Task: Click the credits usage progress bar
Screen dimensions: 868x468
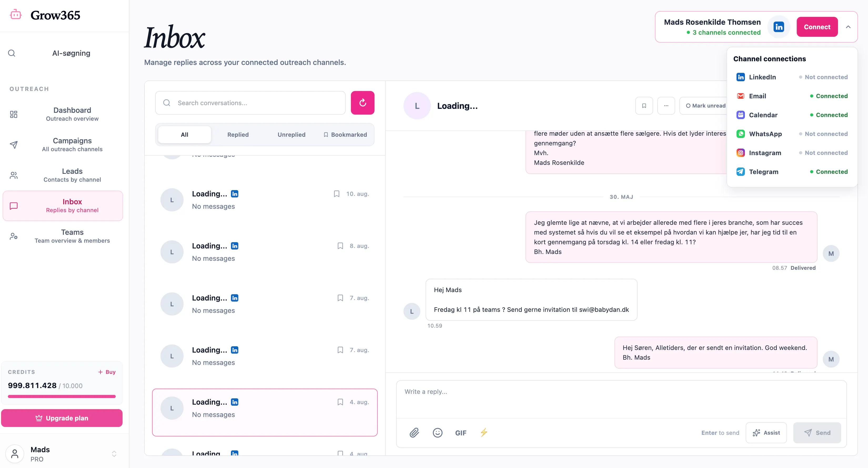Action: (62, 396)
